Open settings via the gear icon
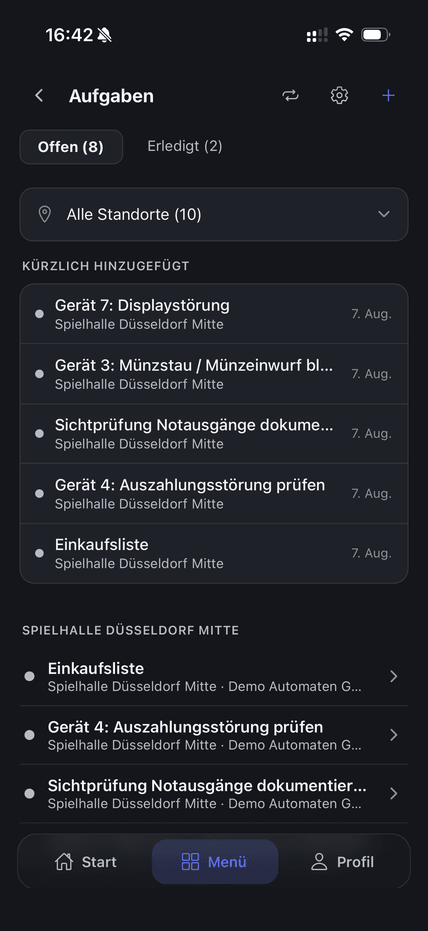This screenshot has width=428, height=931. pyautogui.click(x=339, y=96)
